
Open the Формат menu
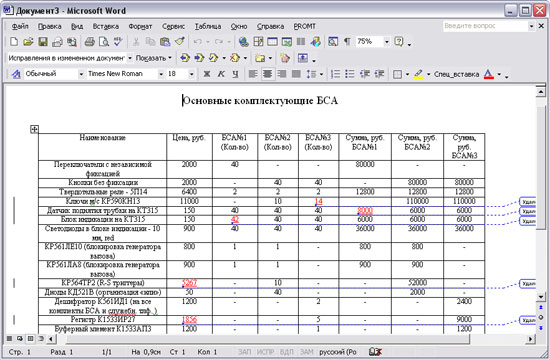click(140, 26)
